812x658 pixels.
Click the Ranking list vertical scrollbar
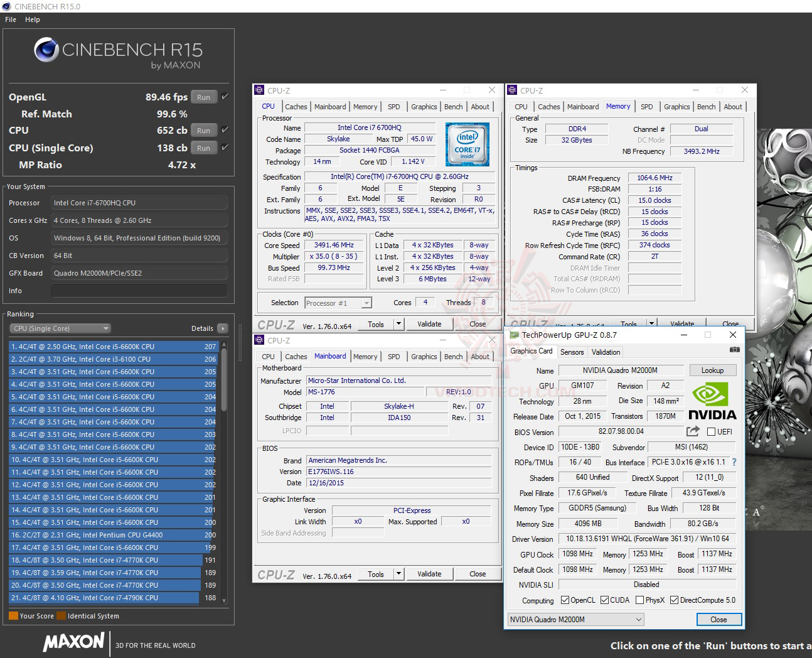[224, 472]
